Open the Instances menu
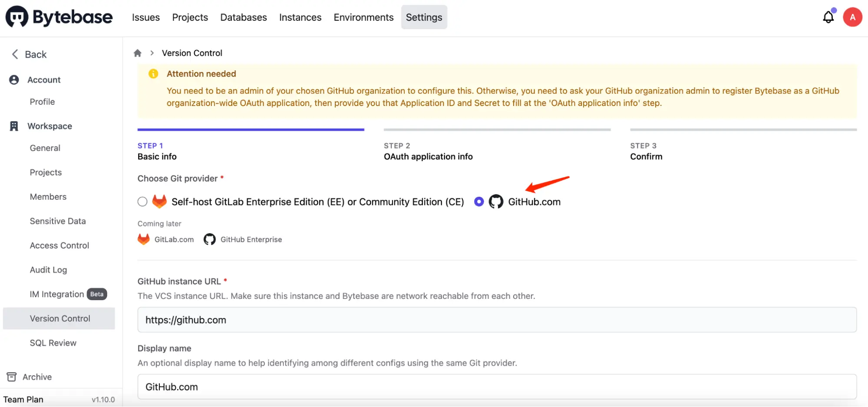 (300, 17)
